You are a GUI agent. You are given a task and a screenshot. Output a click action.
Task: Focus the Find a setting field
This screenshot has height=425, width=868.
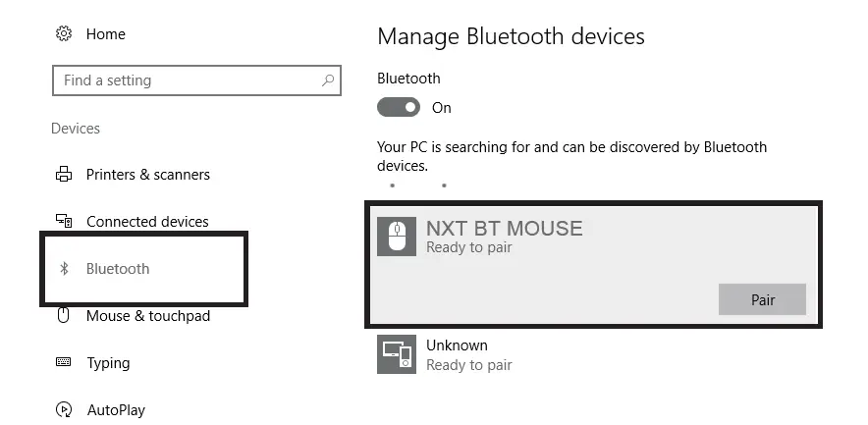187,80
